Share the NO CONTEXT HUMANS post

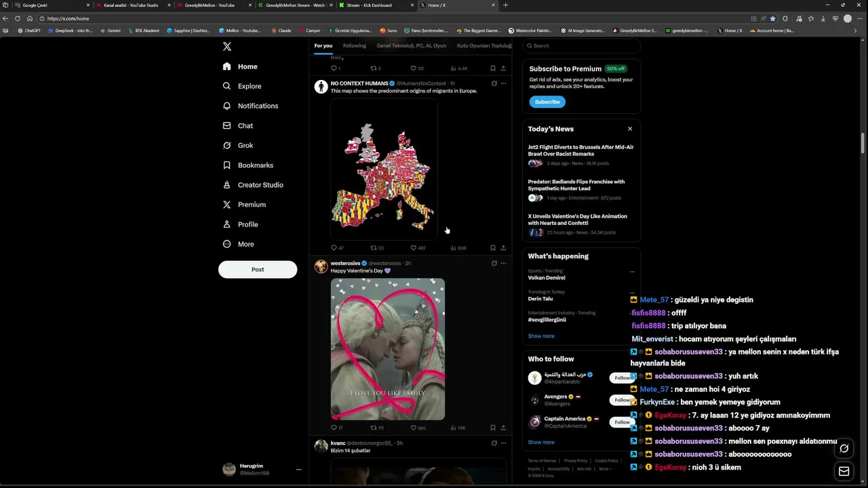pyautogui.click(x=503, y=248)
